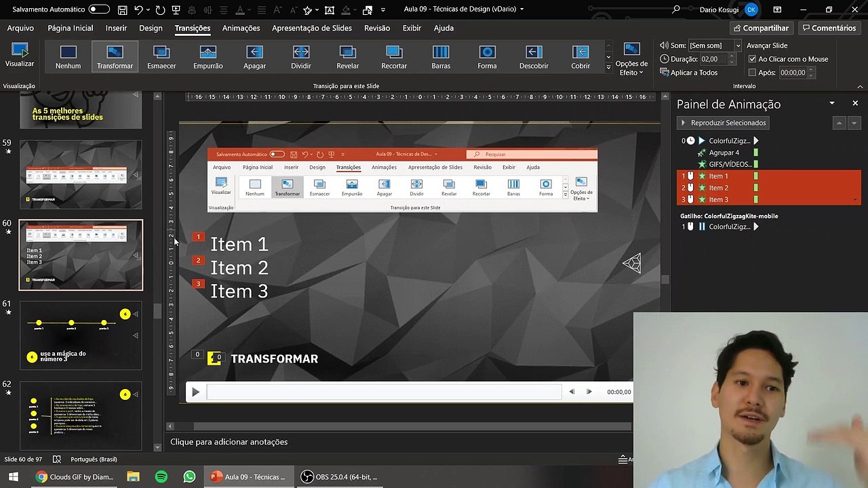Collapse the ribbon with the chevron

(861, 86)
